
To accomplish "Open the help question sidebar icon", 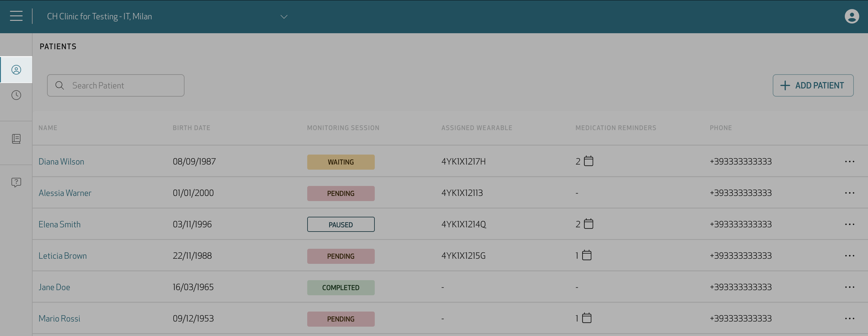I will [16, 183].
